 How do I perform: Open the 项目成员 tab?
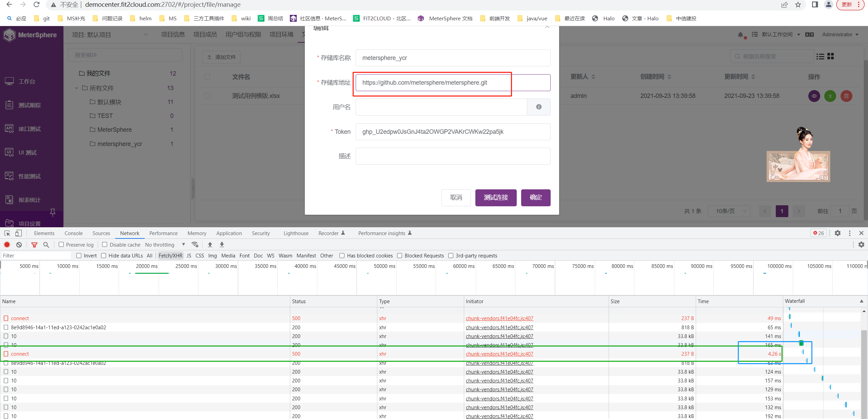click(205, 35)
